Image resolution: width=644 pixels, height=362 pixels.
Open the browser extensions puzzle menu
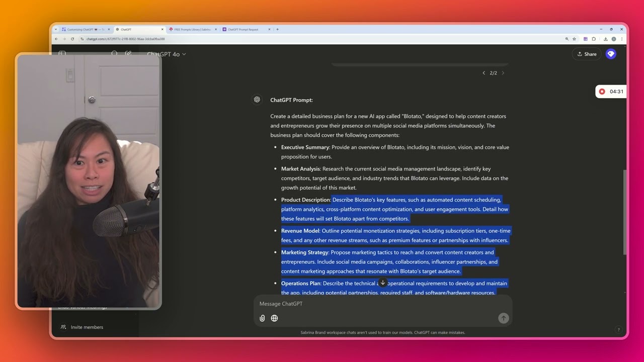pyautogui.click(x=594, y=39)
